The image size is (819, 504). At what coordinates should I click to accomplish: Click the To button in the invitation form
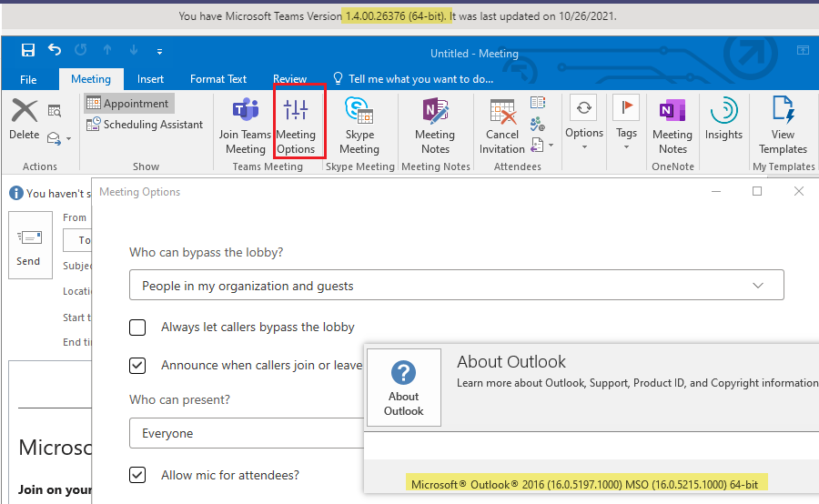point(76,240)
